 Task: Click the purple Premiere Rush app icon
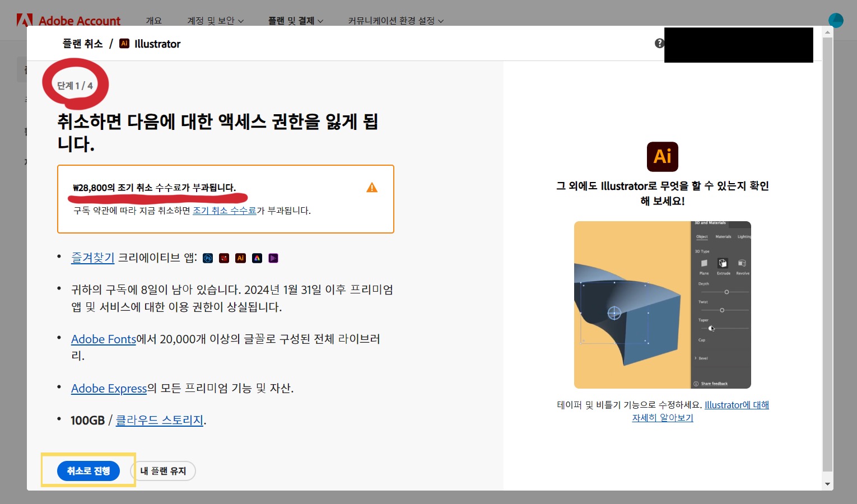coord(273,258)
